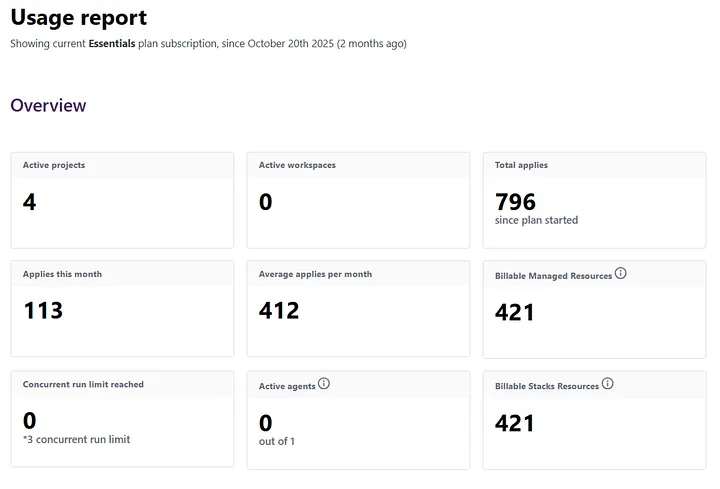Click info icon beside Billable Stacks Resources
Image resolution: width=720 pixels, height=489 pixels.
click(x=607, y=384)
